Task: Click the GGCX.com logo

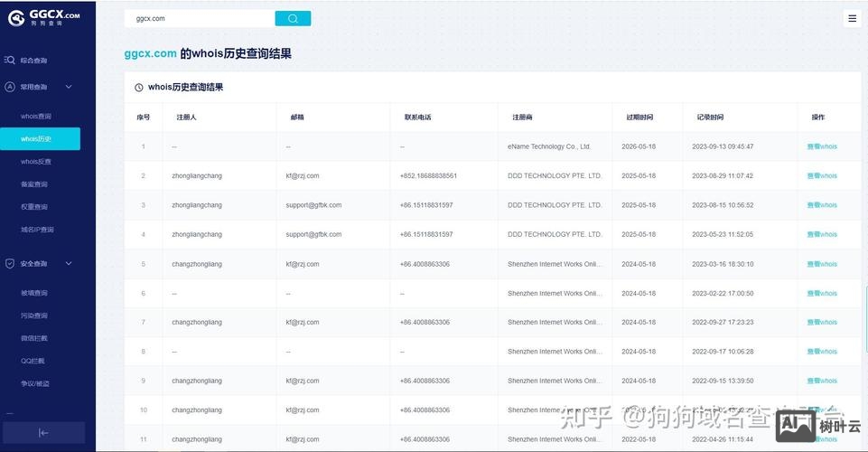Action: pyautogui.click(x=43, y=17)
